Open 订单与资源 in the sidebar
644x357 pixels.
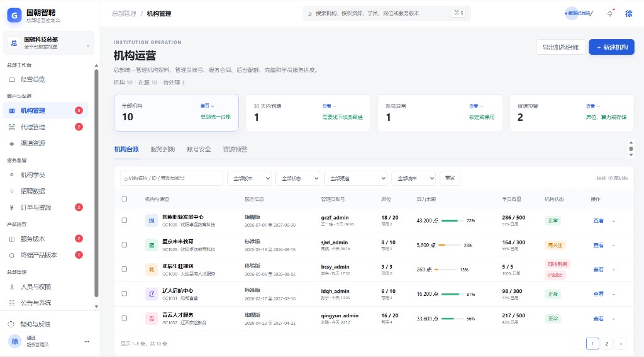coord(45,208)
